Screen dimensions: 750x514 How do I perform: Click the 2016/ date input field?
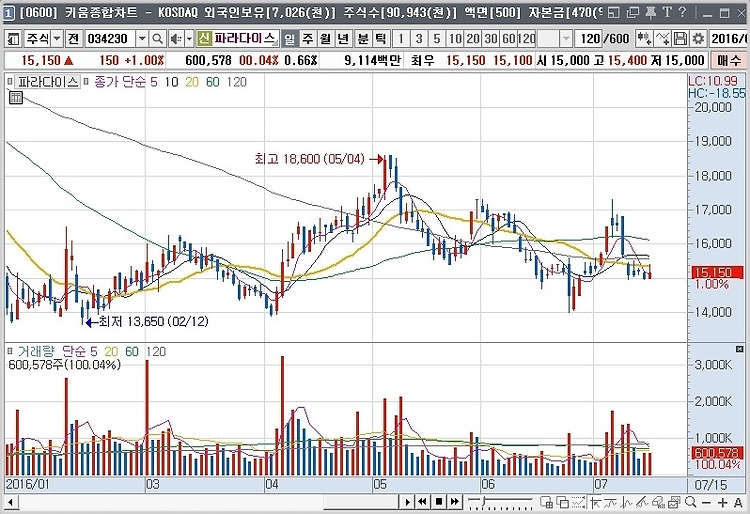tap(729, 38)
